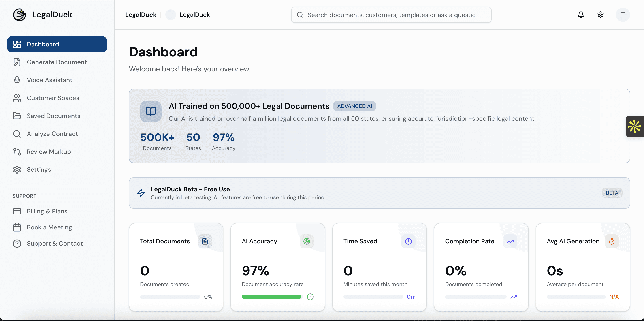Viewport: 644px width, 321px height.
Task: Click the L workspace avatar in breadcrumb
Action: [x=171, y=15]
